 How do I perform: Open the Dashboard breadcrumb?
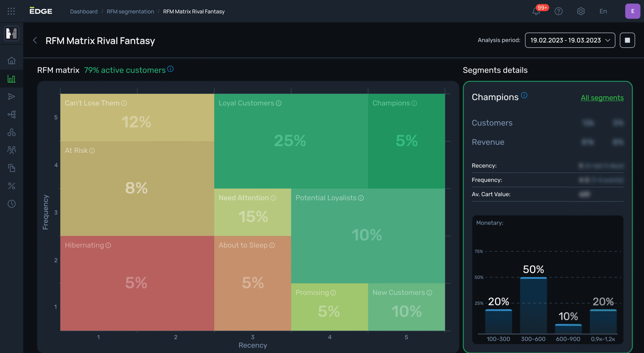point(84,12)
